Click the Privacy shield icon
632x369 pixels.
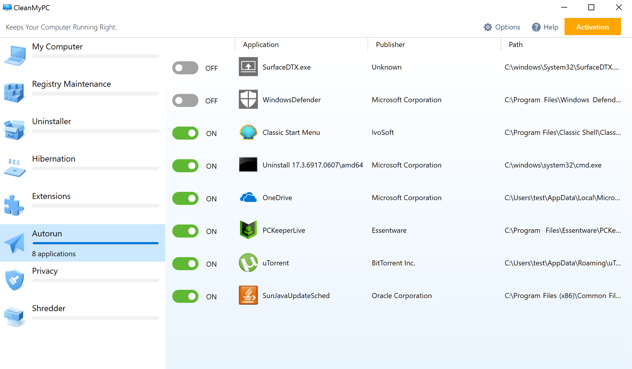click(15, 280)
